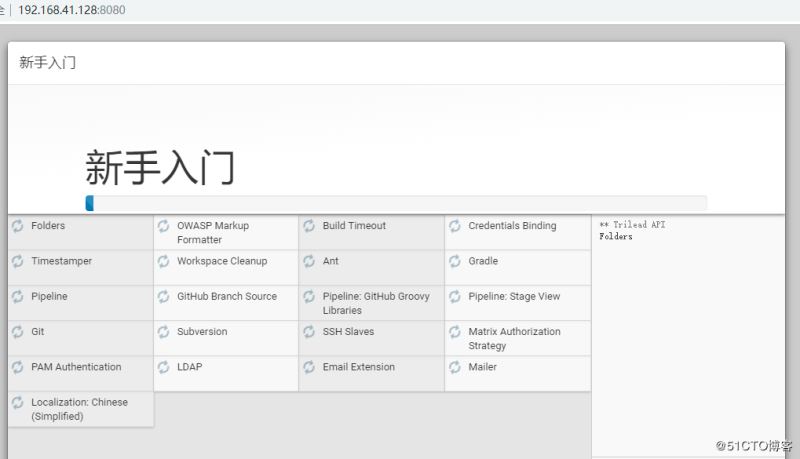The width and height of the screenshot is (800, 459).
Task: Click the Workspace Cleanup plugin label
Action: click(x=222, y=261)
